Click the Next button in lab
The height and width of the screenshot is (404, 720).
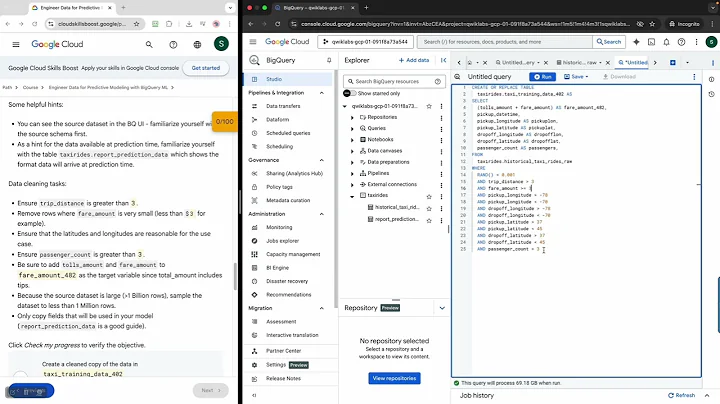(x=211, y=390)
